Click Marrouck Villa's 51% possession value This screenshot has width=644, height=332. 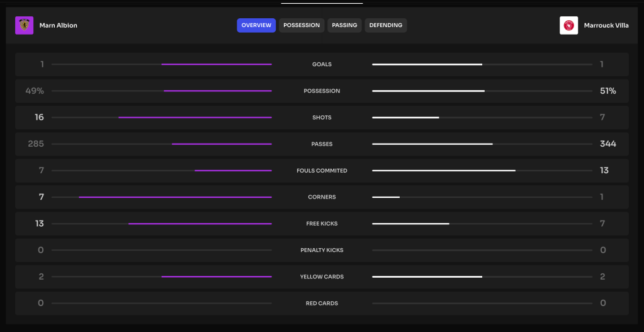(x=607, y=91)
